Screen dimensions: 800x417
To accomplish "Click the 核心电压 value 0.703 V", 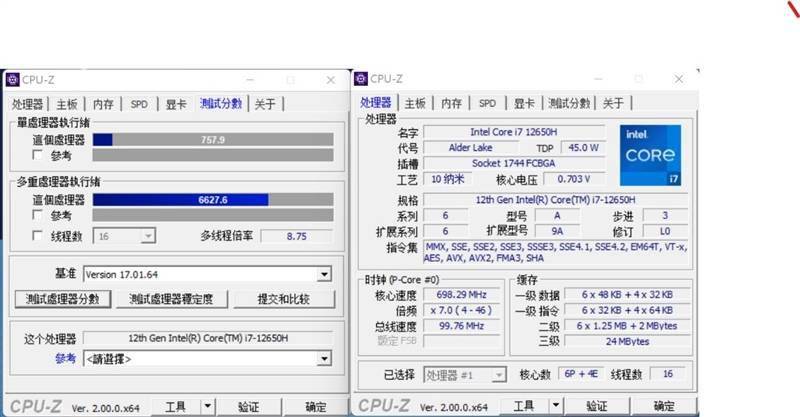I will click(x=574, y=179).
